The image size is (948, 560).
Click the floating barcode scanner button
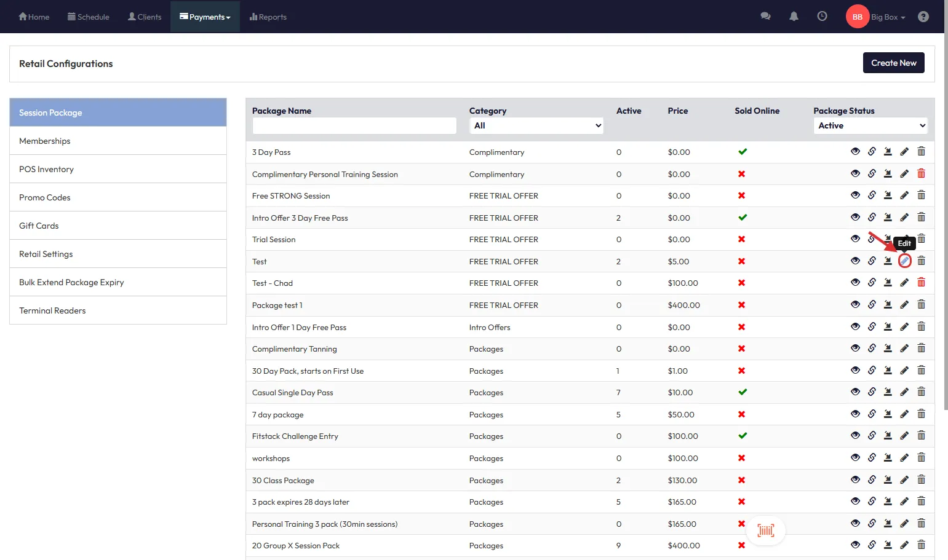[x=765, y=530]
